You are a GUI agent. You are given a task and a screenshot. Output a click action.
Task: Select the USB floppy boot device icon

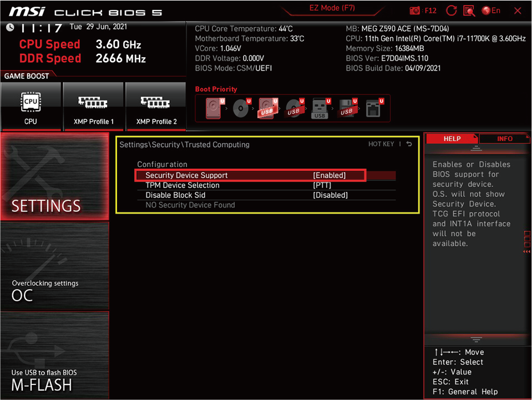[347, 108]
